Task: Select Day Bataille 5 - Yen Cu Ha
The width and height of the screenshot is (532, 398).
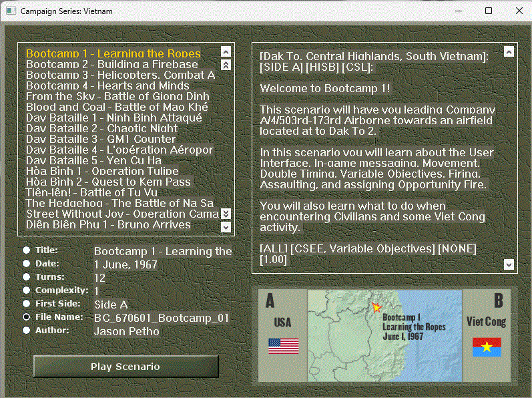Action: [94, 160]
